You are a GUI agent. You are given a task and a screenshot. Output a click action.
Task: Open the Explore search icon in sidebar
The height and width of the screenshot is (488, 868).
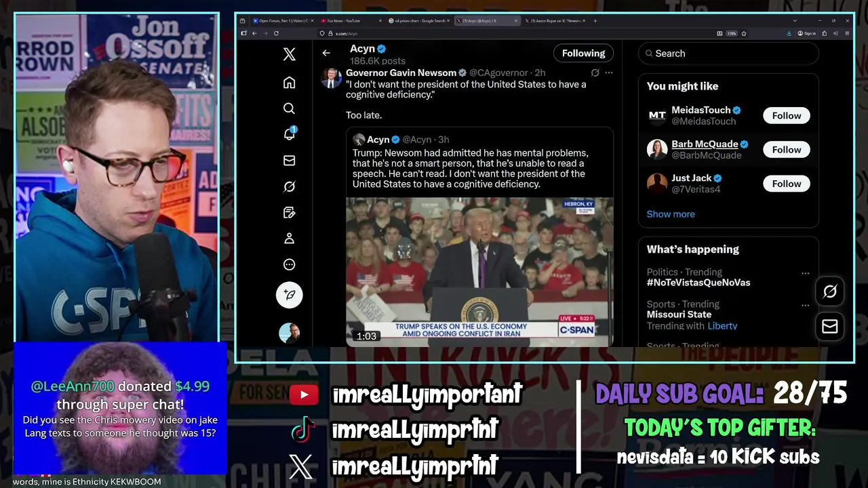289,108
